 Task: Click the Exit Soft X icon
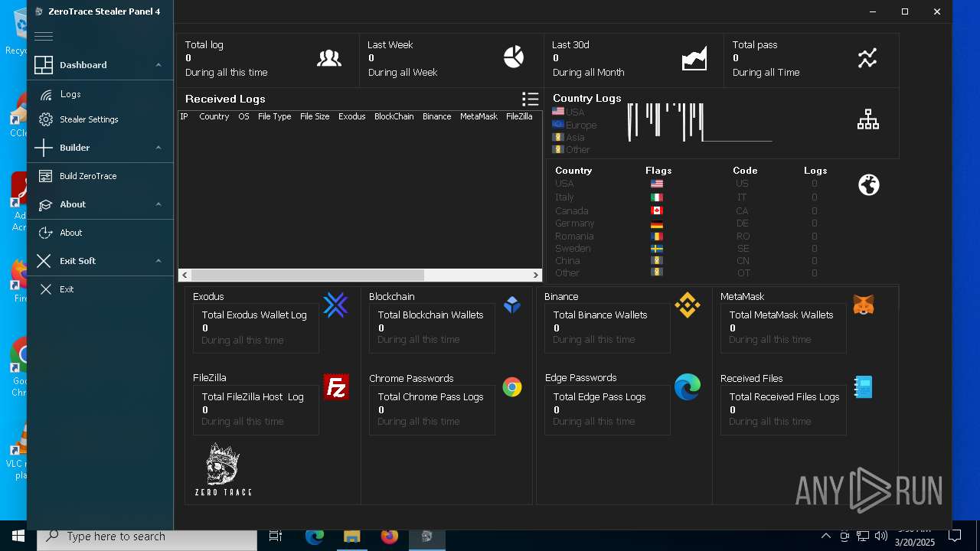[44, 261]
